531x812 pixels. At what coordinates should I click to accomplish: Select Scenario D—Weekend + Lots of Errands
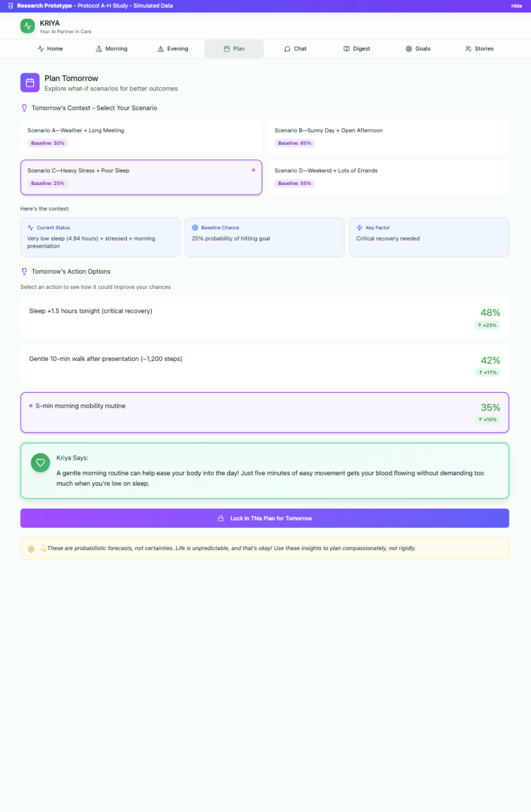[388, 177]
